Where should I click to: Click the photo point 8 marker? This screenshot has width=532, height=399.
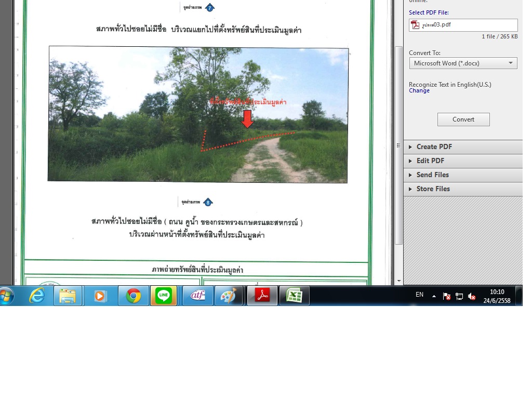click(208, 203)
